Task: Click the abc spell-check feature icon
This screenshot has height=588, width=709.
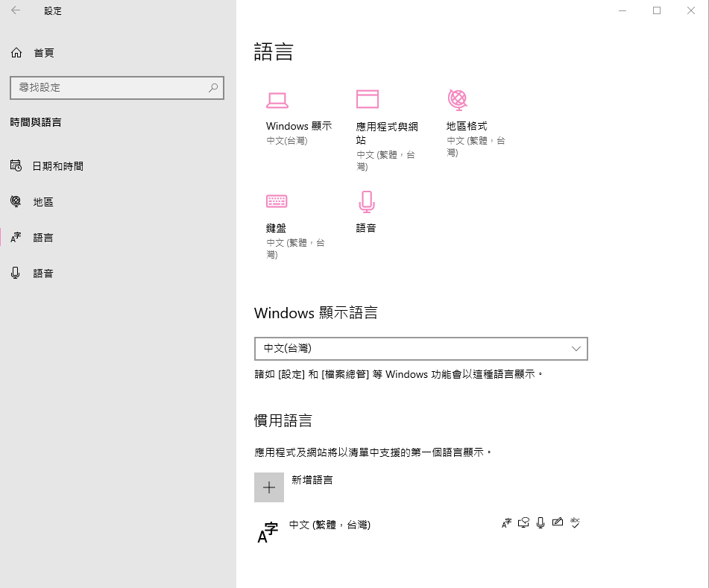Action: pyautogui.click(x=575, y=523)
